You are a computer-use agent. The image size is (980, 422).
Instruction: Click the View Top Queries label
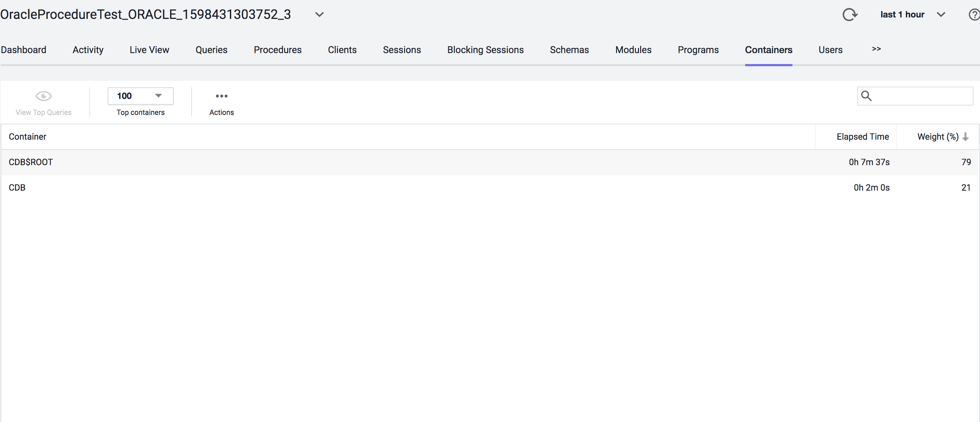(x=44, y=112)
